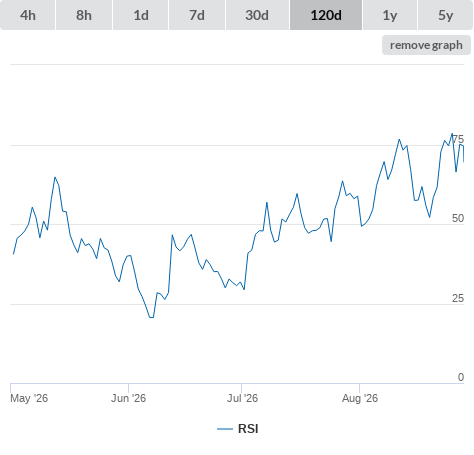Choose the 1d range tab

(141, 15)
